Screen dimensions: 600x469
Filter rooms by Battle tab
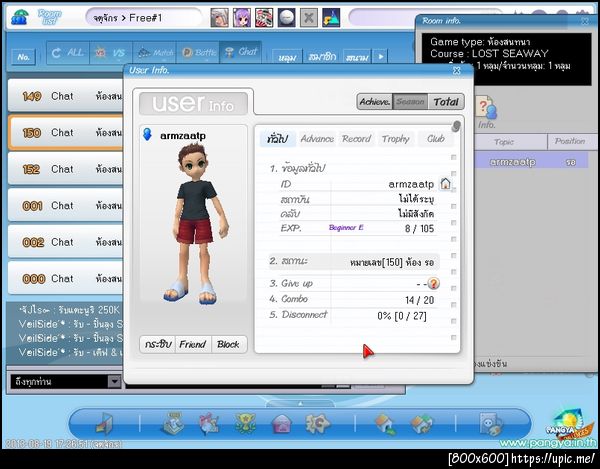(198, 52)
